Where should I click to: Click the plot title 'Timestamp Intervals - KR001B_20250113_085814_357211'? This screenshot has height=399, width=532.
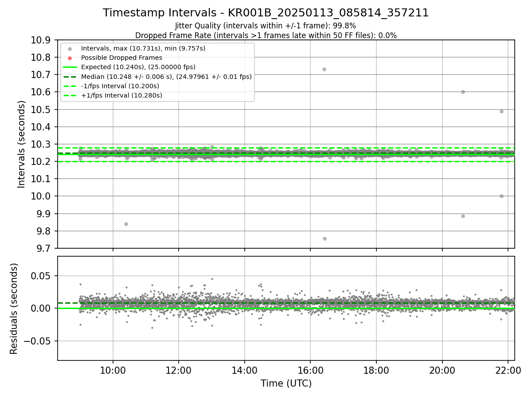click(266, 13)
